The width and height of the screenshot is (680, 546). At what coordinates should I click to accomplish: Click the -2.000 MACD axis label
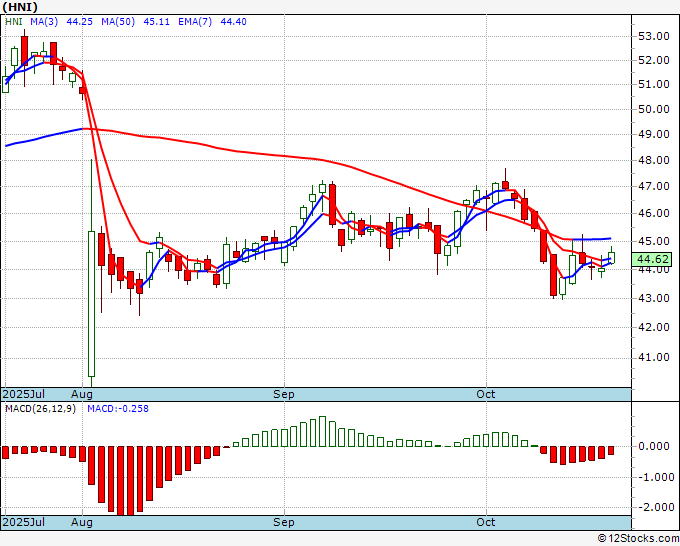656,507
